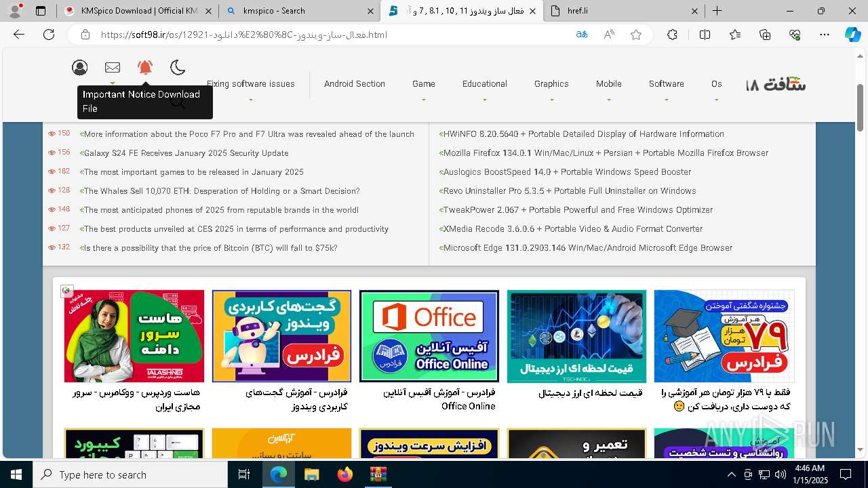Open Auslogics BoostSpeed 14.0 link
Viewport: 868px width, 488px height.
click(567, 172)
